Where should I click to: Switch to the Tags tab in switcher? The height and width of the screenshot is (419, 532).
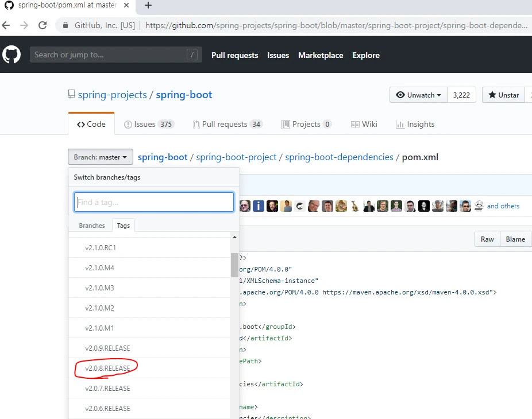(x=123, y=226)
